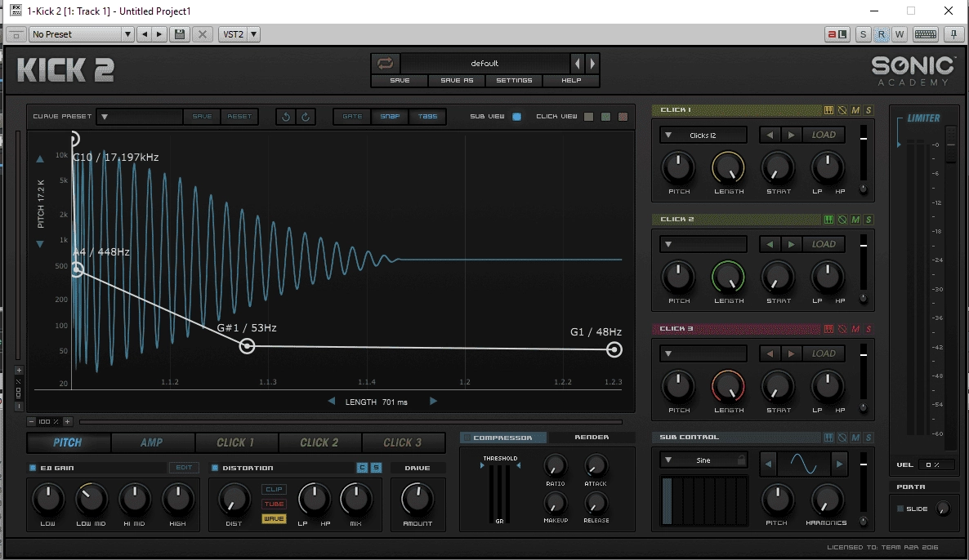Screen dimensions: 969x560
Task: Toggle Click 1 keyboard tracking icon
Action: [x=828, y=110]
